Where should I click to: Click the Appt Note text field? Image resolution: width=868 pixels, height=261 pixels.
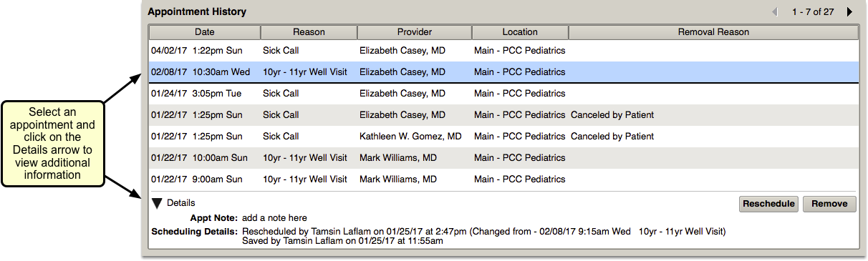tap(275, 218)
